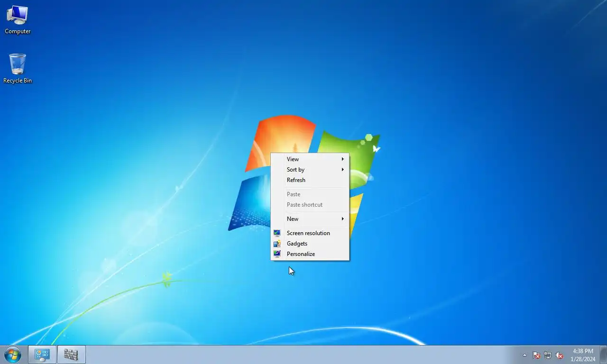Expand the arrow beside New
Viewport: 607px width, 364px height.
[x=342, y=219]
